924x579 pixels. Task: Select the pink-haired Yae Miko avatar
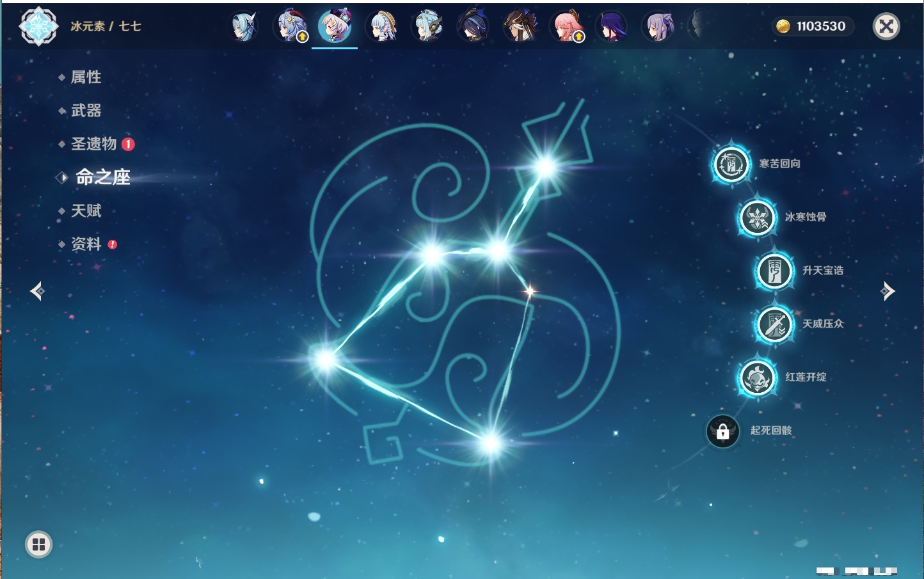[567, 27]
